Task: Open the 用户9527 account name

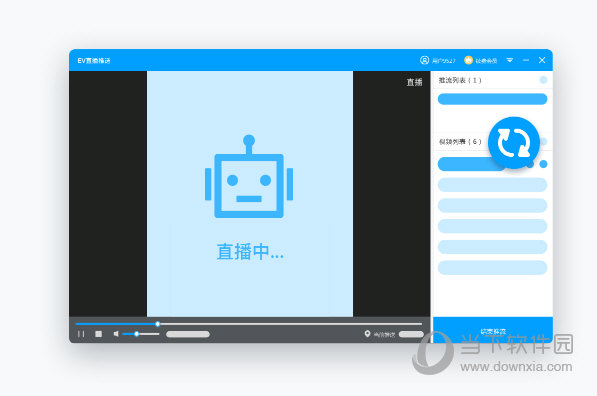Action: (444, 61)
